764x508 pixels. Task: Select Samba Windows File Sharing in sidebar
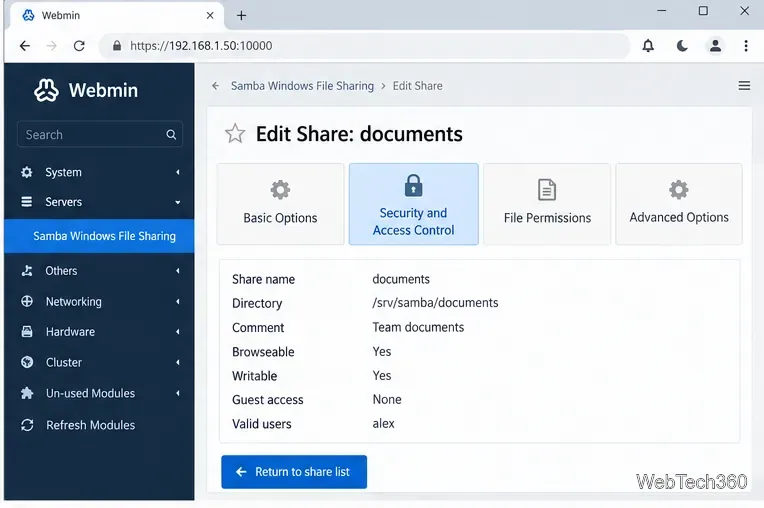pyautogui.click(x=99, y=236)
